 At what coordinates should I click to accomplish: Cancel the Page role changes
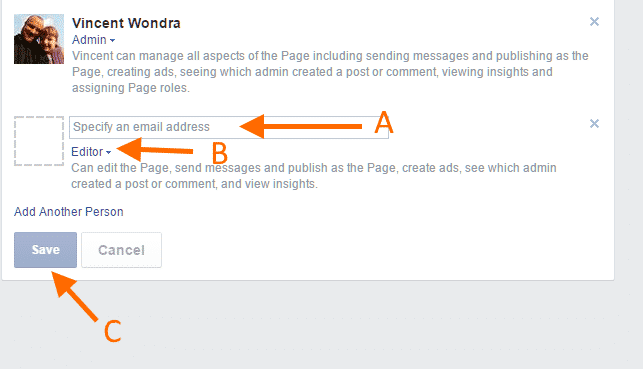121,250
